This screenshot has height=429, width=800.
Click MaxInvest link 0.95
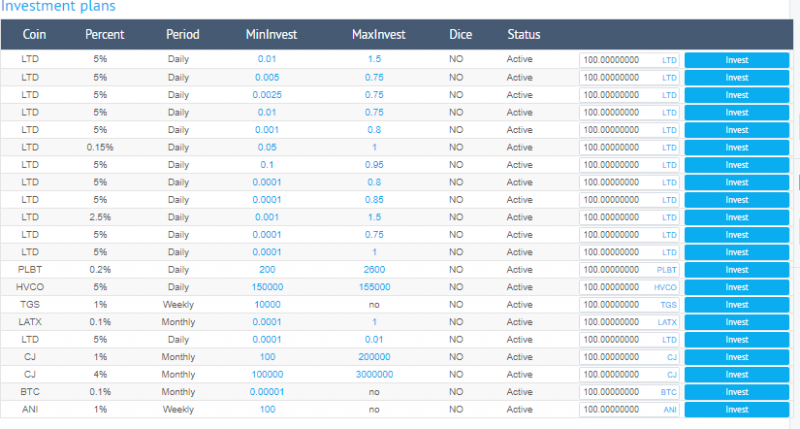374,165
